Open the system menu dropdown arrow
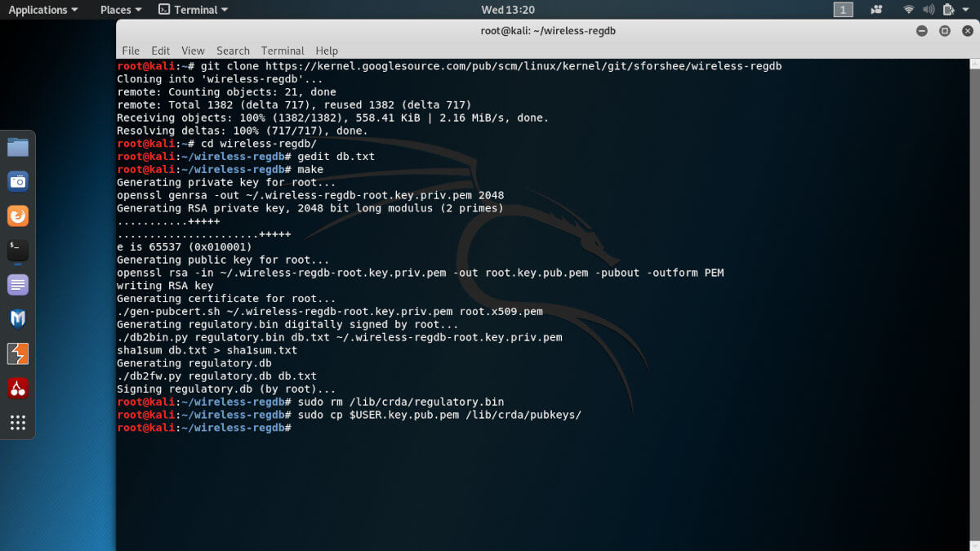Viewport: 980px width, 551px height. tap(964, 10)
